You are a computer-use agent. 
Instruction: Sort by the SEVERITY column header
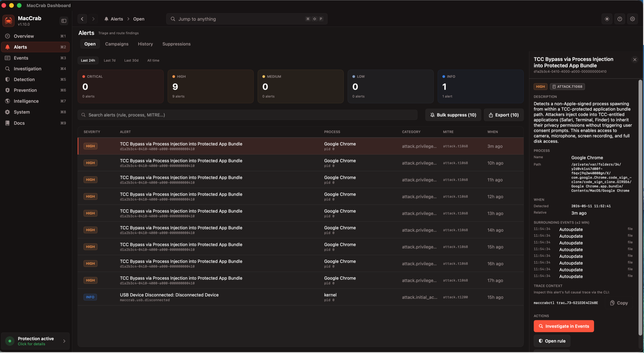pyautogui.click(x=92, y=132)
